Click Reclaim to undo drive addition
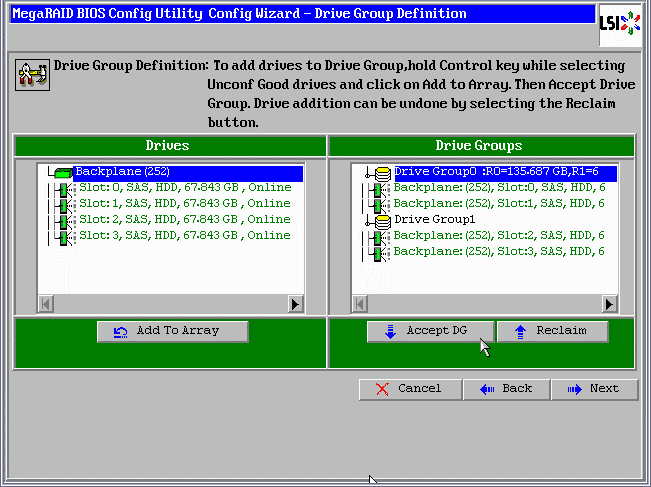 point(553,331)
